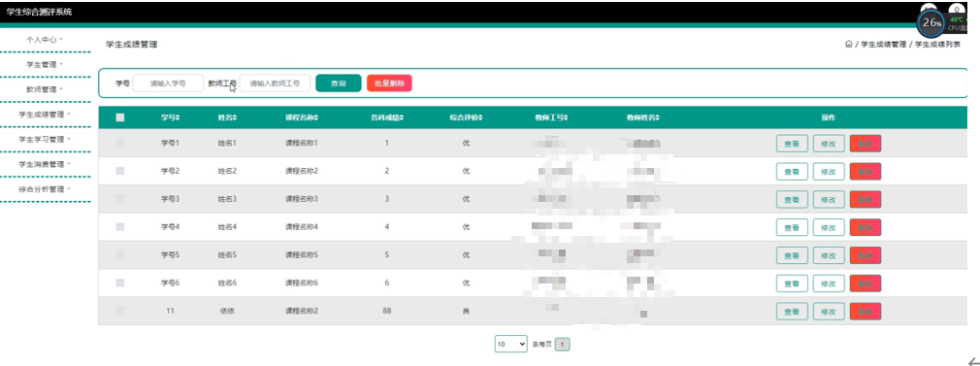Expand the 教师管理 sidebar menu
980x366 pixels.
pyautogui.click(x=45, y=89)
